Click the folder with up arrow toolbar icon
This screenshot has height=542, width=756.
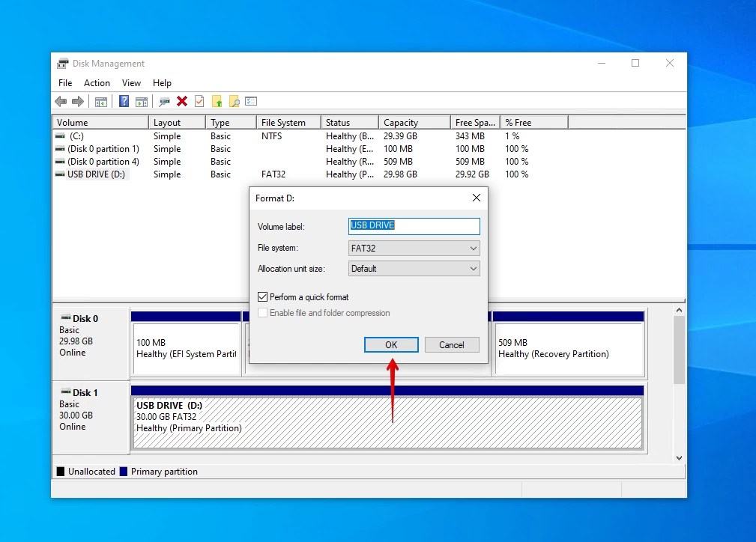[x=217, y=101]
